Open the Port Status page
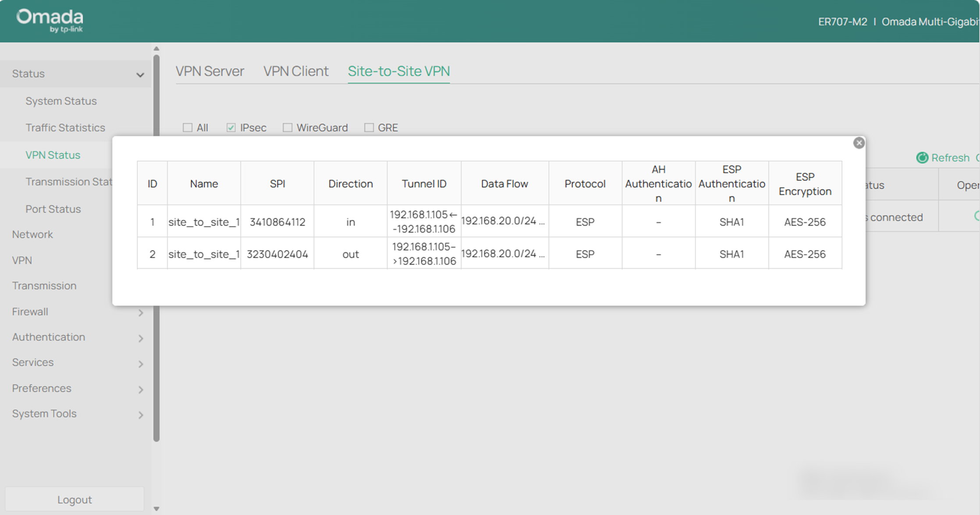Viewport: 980px width, 515px height. coord(53,209)
